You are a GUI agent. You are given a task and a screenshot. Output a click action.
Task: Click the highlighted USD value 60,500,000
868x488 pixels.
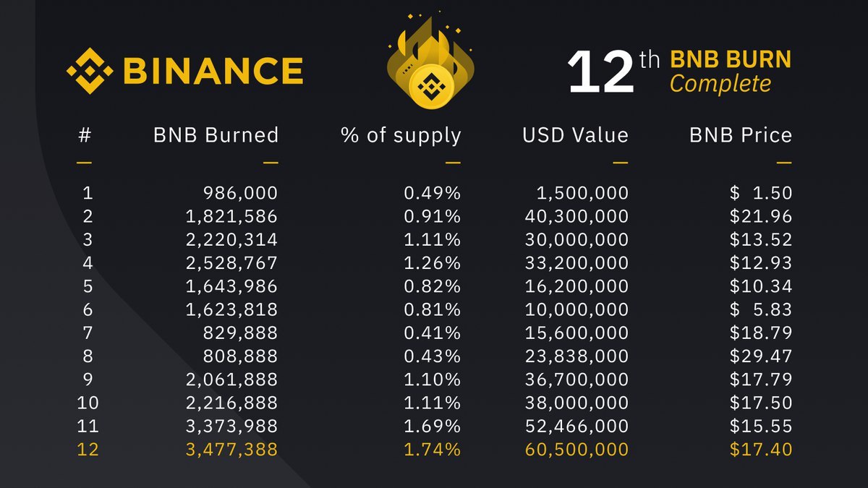coord(576,449)
